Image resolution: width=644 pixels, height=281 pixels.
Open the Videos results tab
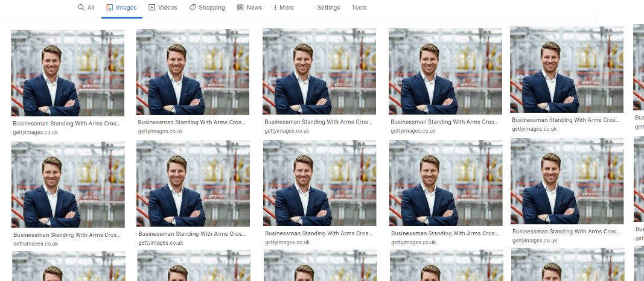point(163,7)
